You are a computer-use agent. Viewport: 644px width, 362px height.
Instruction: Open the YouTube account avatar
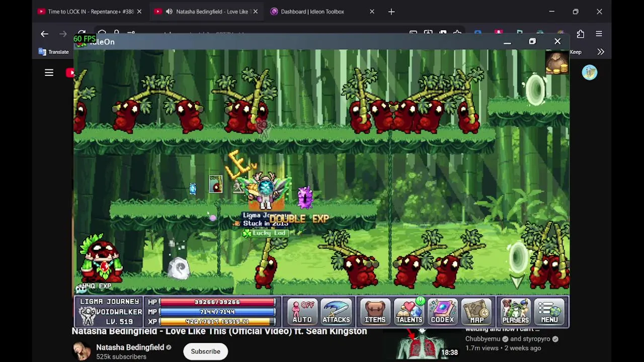589,73
